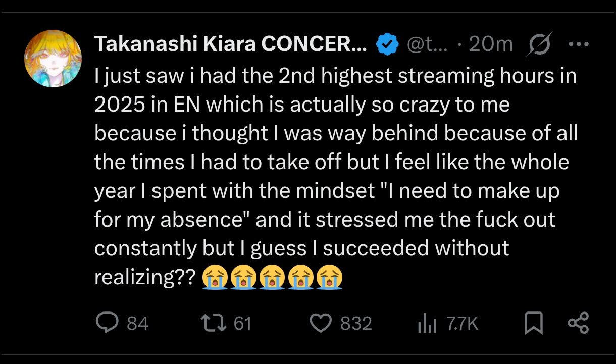Click the 7.7K views number
This screenshot has height=364, width=616.
(462, 323)
